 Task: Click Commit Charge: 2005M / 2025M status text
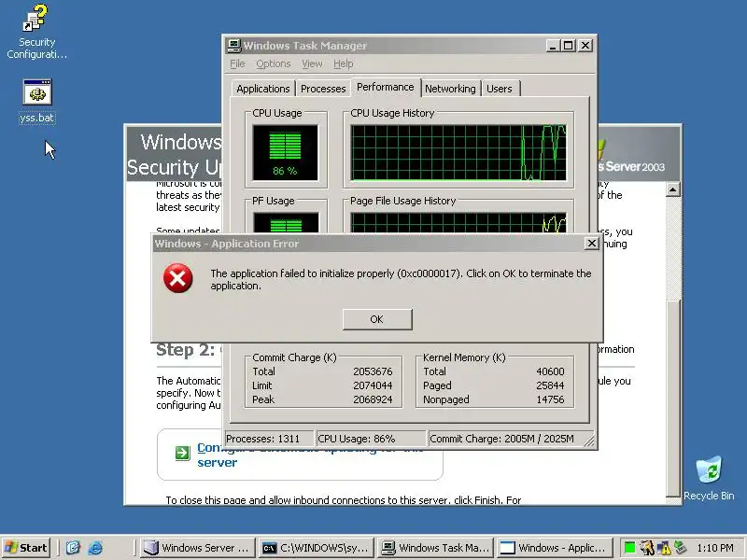click(x=501, y=439)
